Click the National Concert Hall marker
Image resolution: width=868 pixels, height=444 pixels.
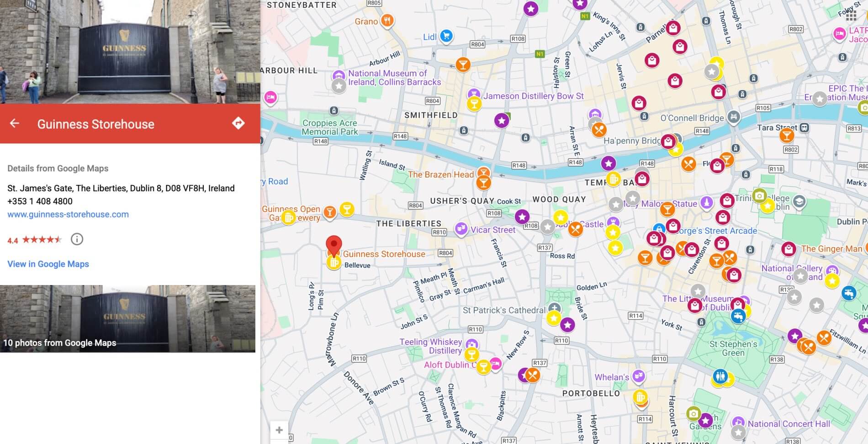coord(738,422)
